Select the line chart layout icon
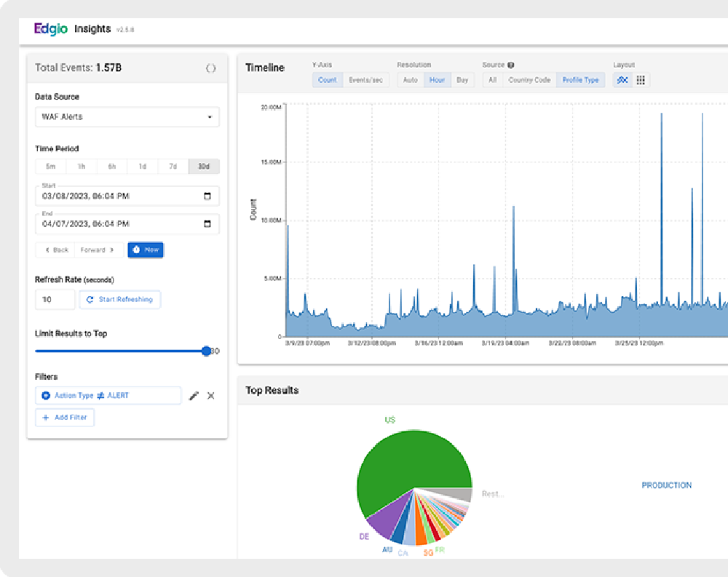728x577 pixels. point(622,80)
